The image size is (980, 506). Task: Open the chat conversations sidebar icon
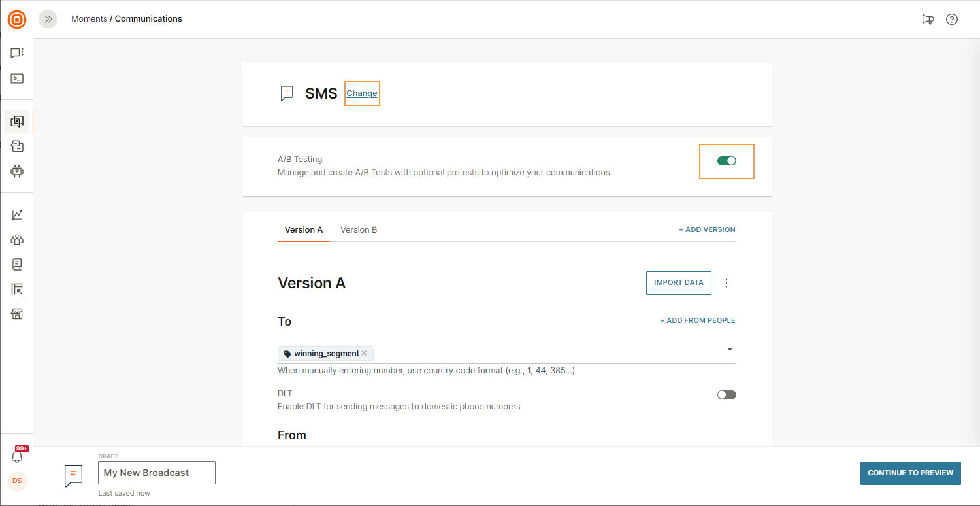[x=17, y=53]
